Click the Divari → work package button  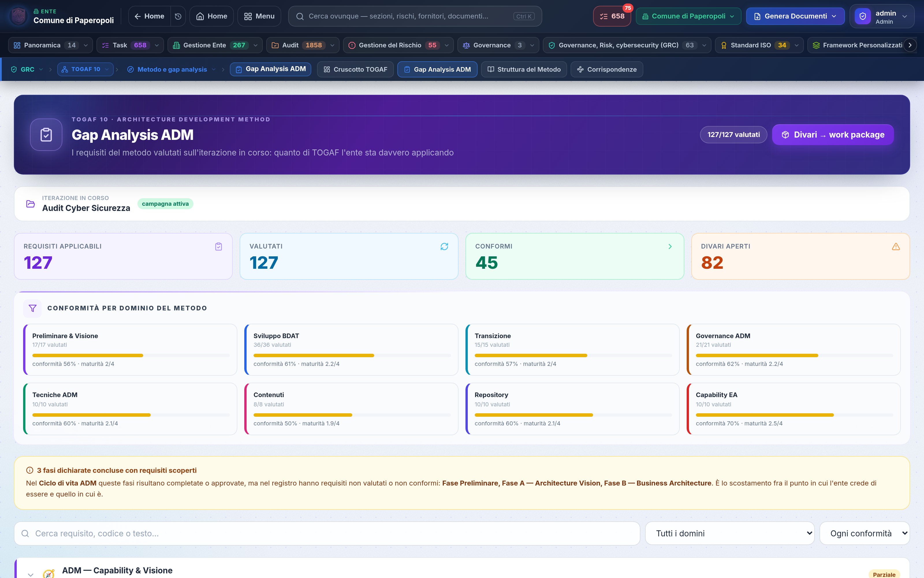point(833,135)
